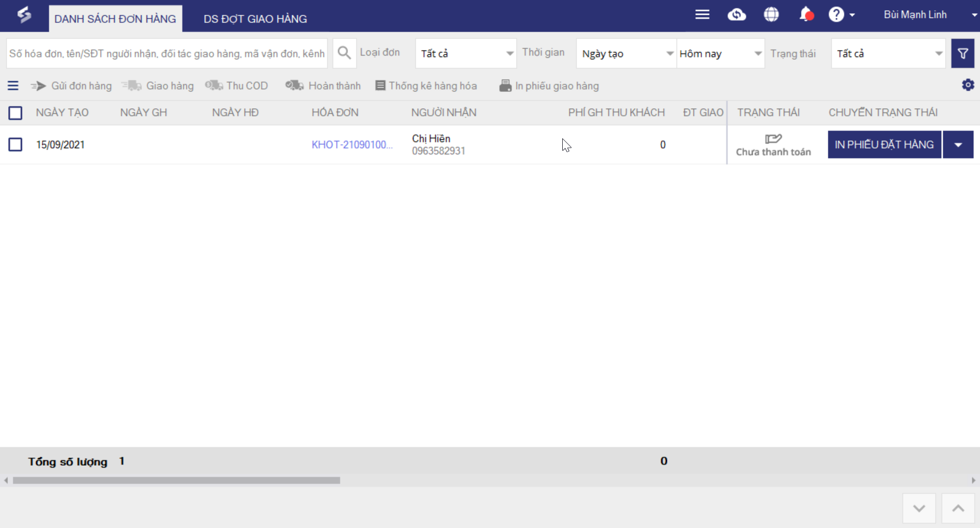Switch to DS đợt giao hàng tab
980x528 pixels.
(255, 19)
